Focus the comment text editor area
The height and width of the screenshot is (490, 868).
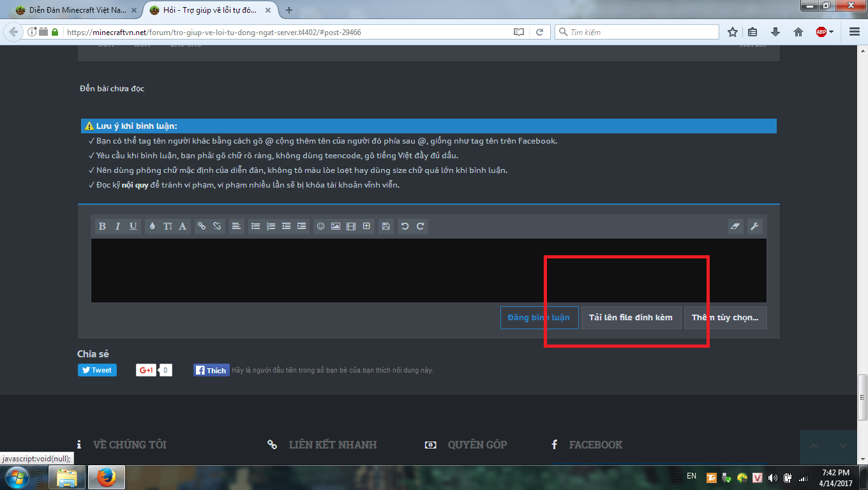click(x=429, y=271)
